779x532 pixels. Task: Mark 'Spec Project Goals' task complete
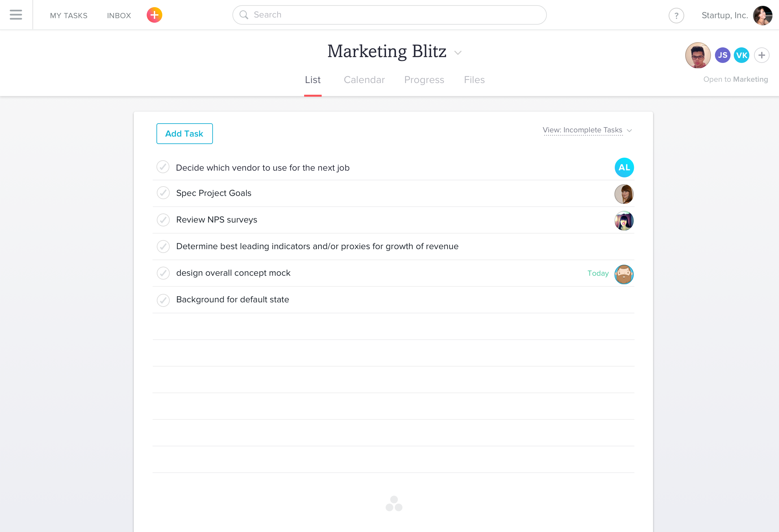[163, 193]
